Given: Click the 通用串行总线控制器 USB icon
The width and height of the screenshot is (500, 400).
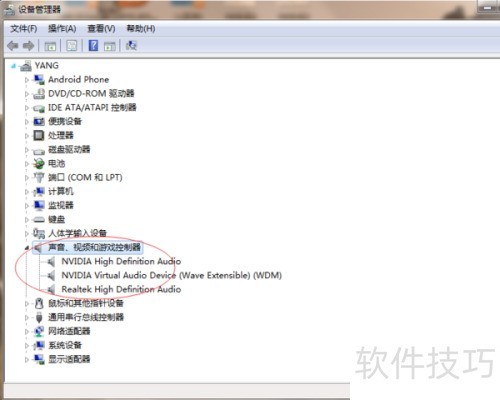Looking at the screenshot, I should tap(39, 317).
